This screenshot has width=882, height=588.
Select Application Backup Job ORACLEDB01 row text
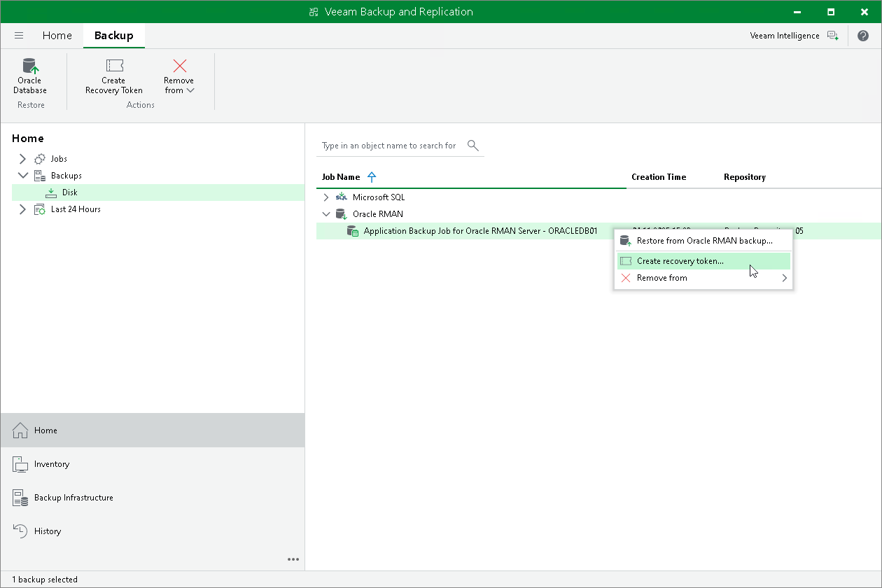pos(480,231)
